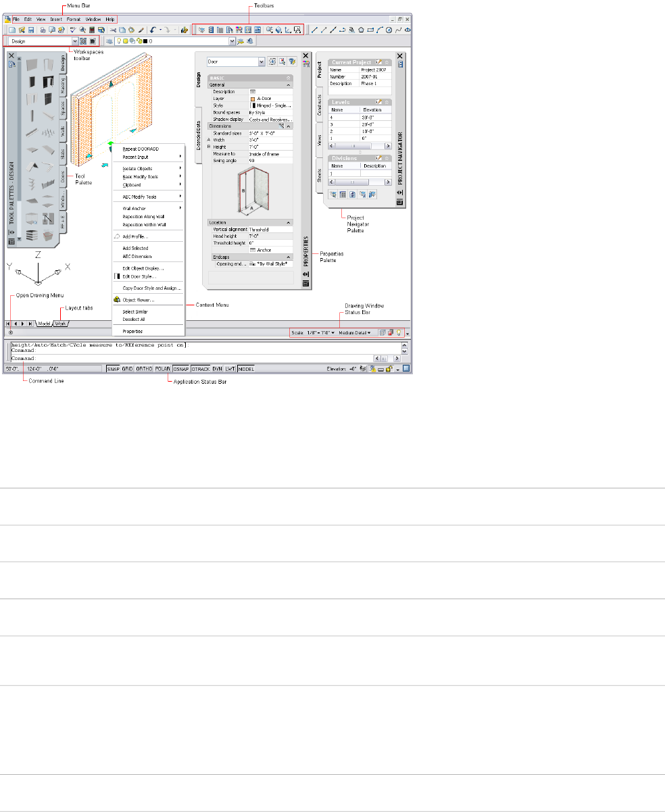Image resolution: width=665 pixels, height=812 pixels.
Task: Click the Undo arrow icon
Action: [x=153, y=30]
